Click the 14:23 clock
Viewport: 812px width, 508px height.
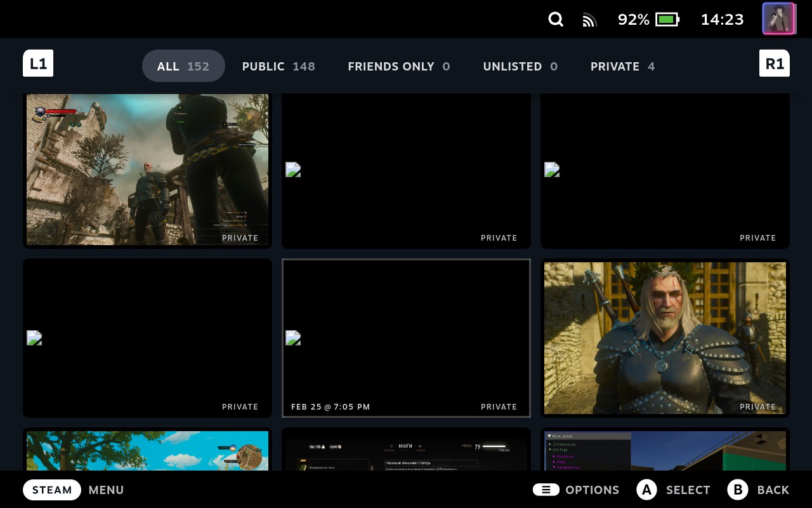click(x=722, y=20)
